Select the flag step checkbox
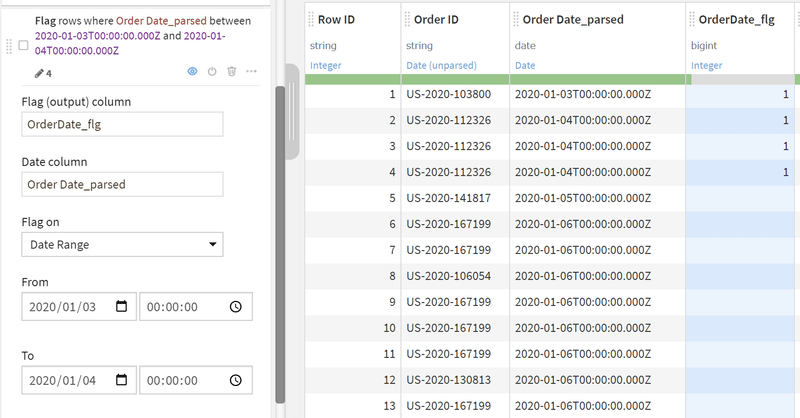The image size is (800, 418). [x=23, y=45]
